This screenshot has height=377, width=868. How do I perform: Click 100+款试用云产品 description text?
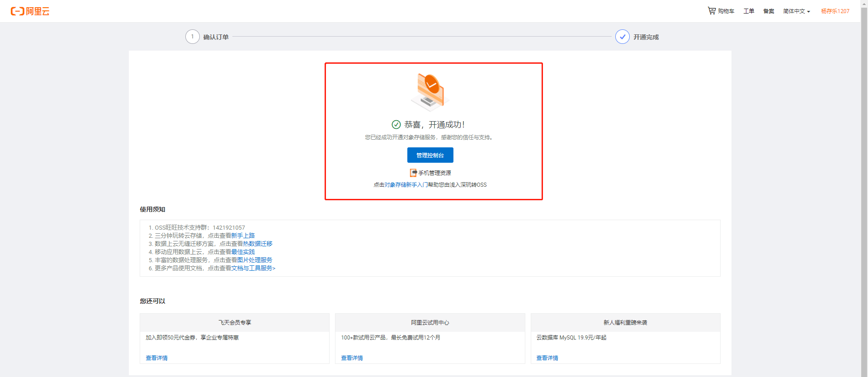[x=391, y=338]
